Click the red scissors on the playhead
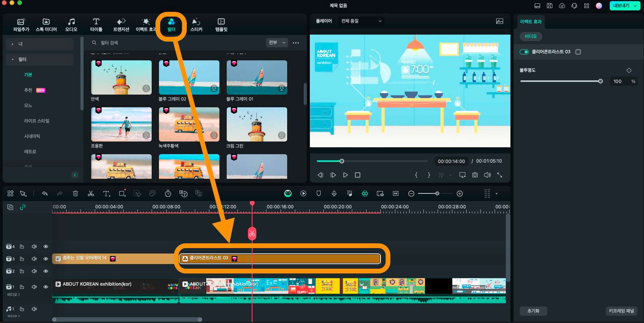 (252, 233)
